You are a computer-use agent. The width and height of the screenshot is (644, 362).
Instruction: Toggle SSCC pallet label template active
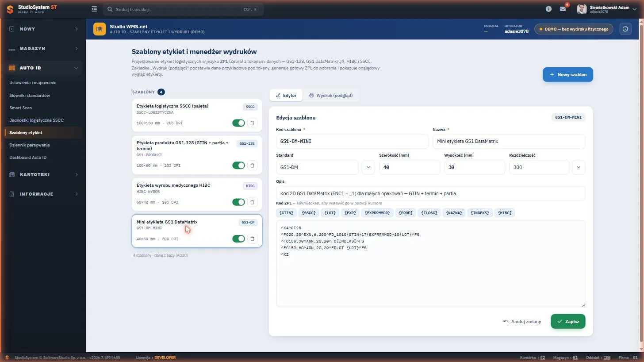(x=238, y=123)
